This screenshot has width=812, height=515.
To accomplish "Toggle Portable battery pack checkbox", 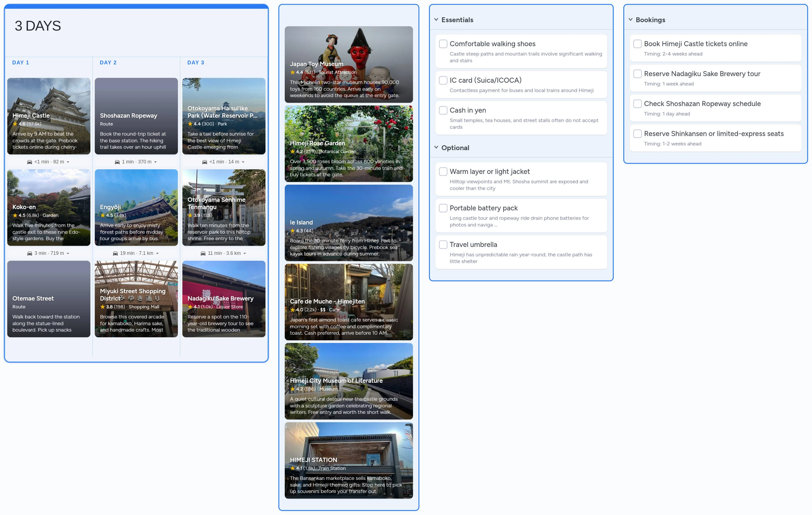I will 443,208.
